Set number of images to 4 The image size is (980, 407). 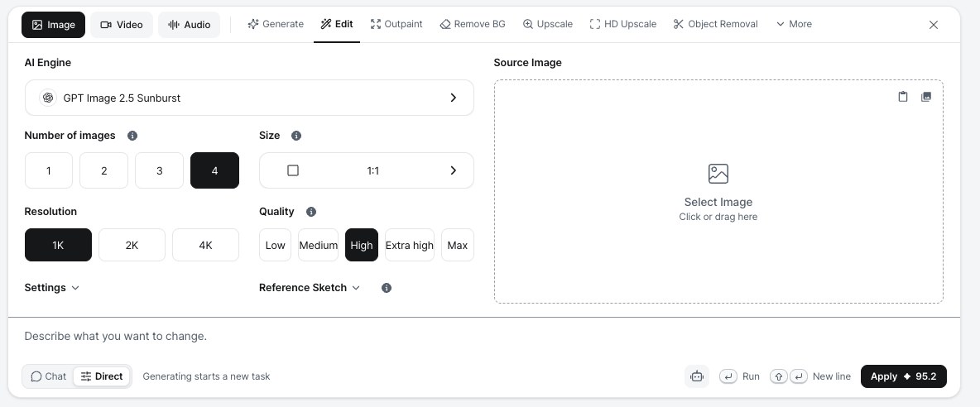click(x=214, y=170)
